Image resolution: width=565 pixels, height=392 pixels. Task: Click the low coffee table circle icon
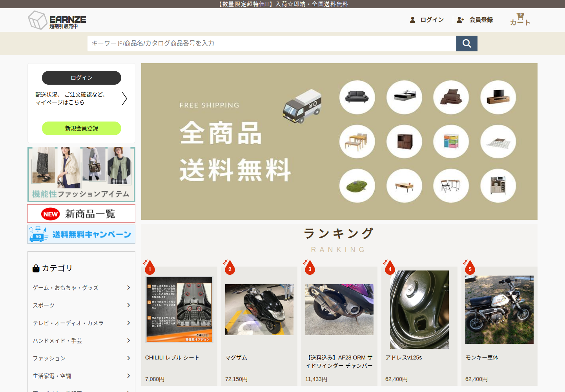point(404,186)
